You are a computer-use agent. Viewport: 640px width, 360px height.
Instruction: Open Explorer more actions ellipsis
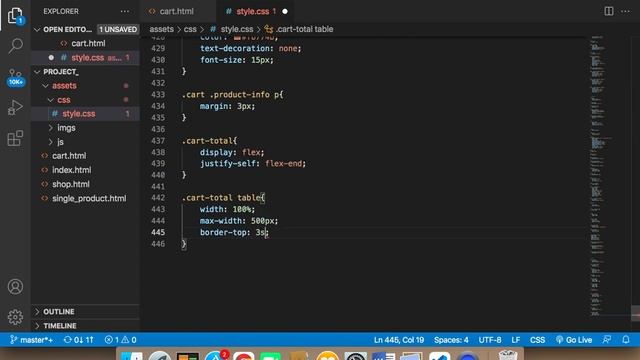125,11
